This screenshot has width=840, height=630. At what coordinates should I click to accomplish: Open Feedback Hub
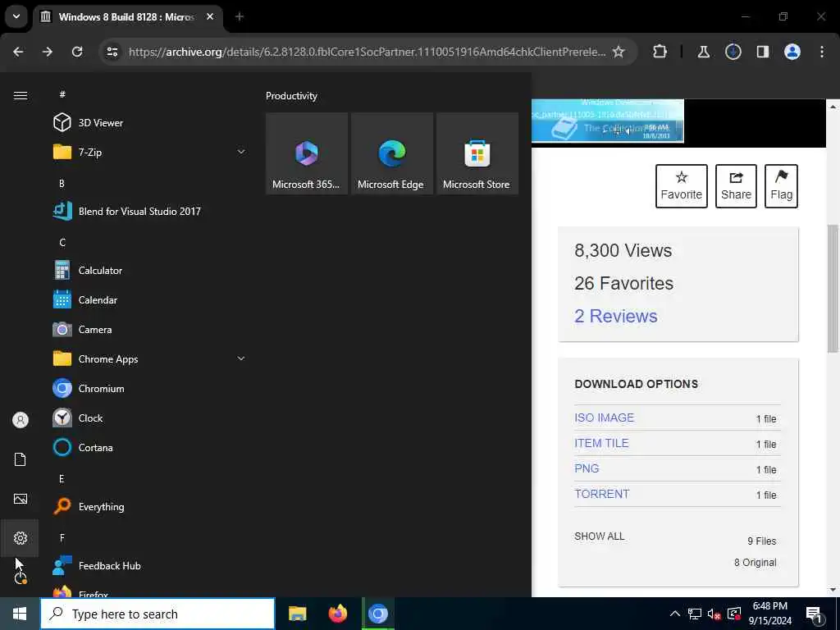coord(148,566)
